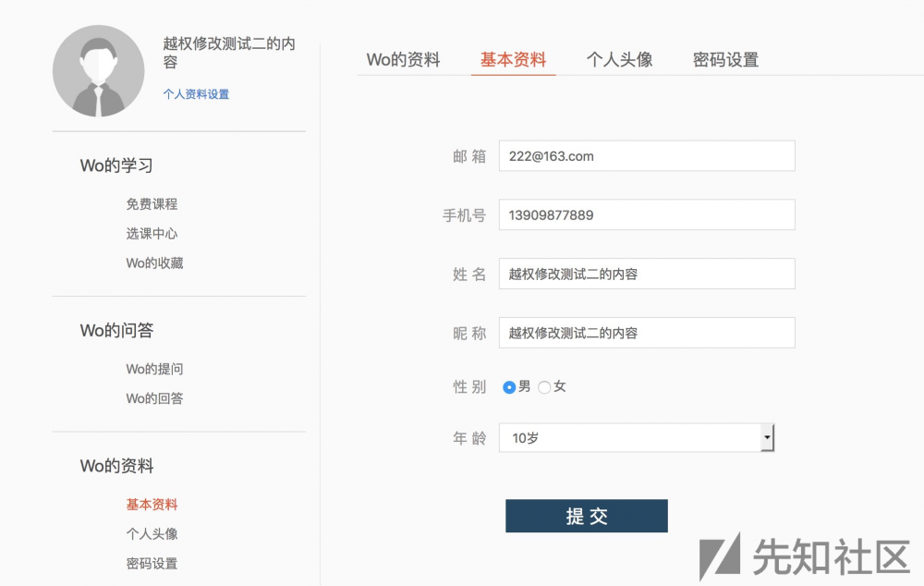Switch to the 个人头像 tab

(619, 58)
